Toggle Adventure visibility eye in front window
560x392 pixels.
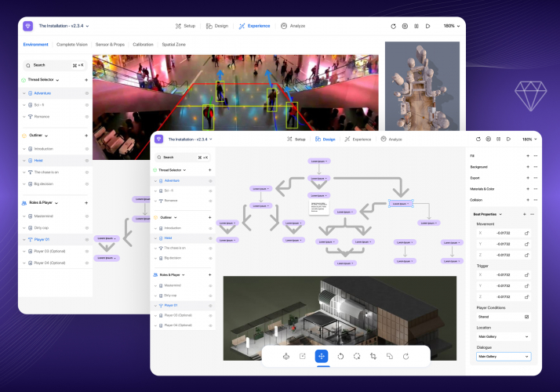210,181
